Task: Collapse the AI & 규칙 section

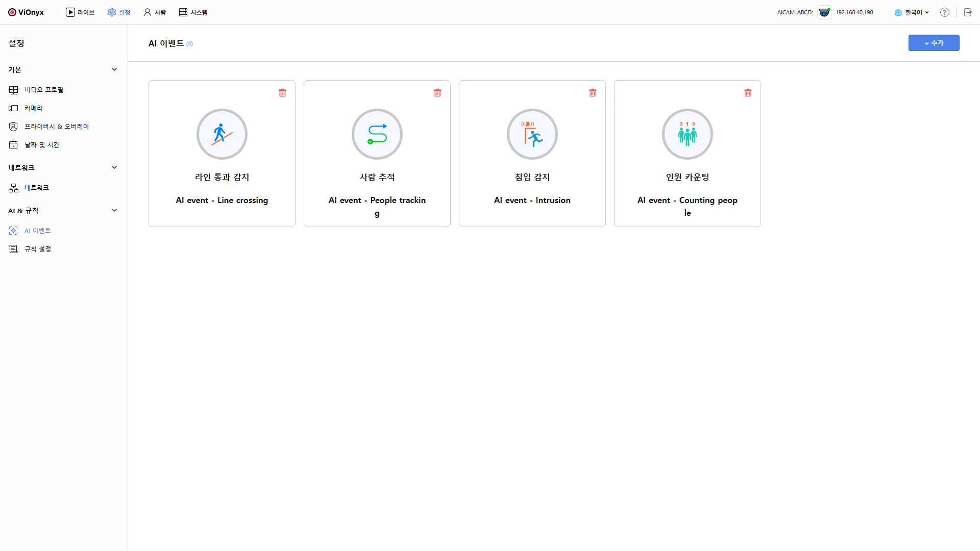Action: point(114,210)
